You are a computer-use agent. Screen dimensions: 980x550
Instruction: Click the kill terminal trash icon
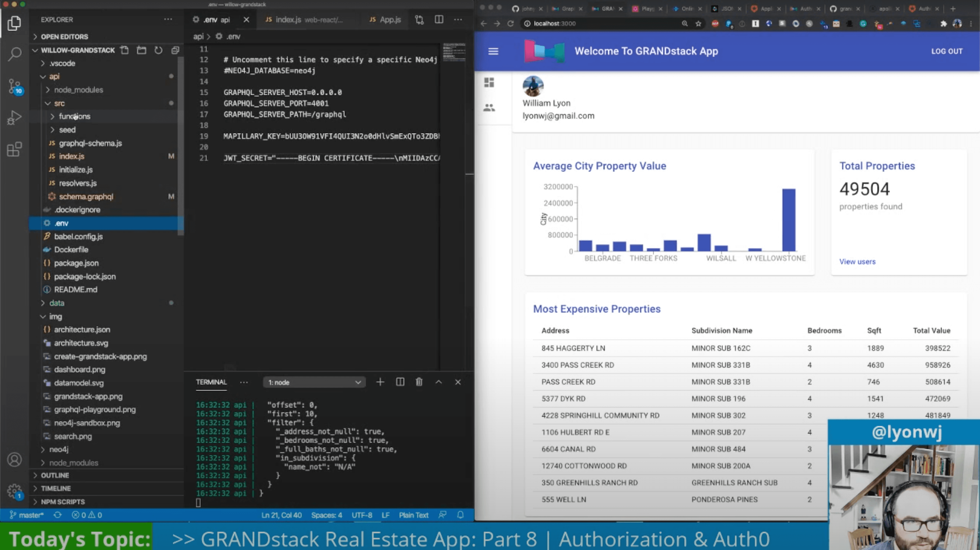pyautogui.click(x=419, y=382)
